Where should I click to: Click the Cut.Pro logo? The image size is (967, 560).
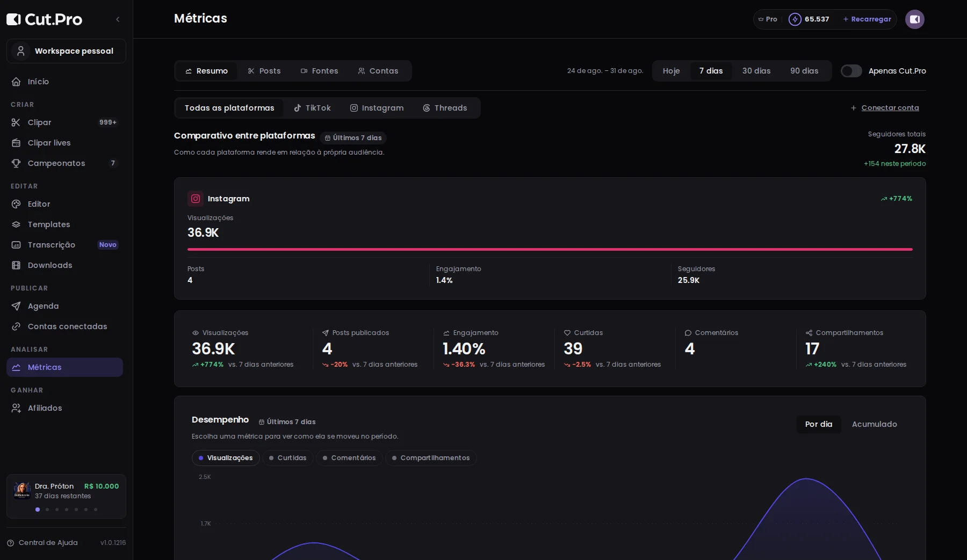coord(45,19)
